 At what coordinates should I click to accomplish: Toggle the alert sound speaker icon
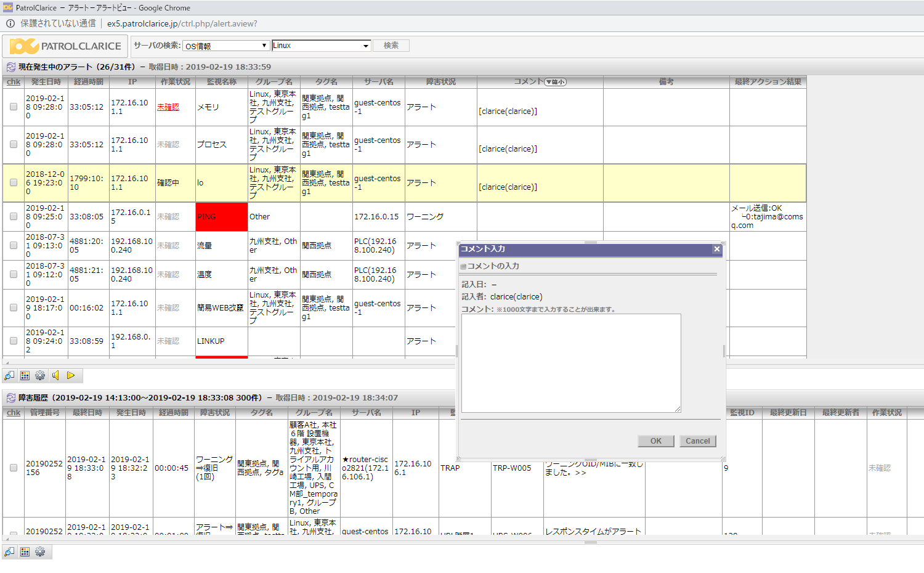[x=55, y=376]
